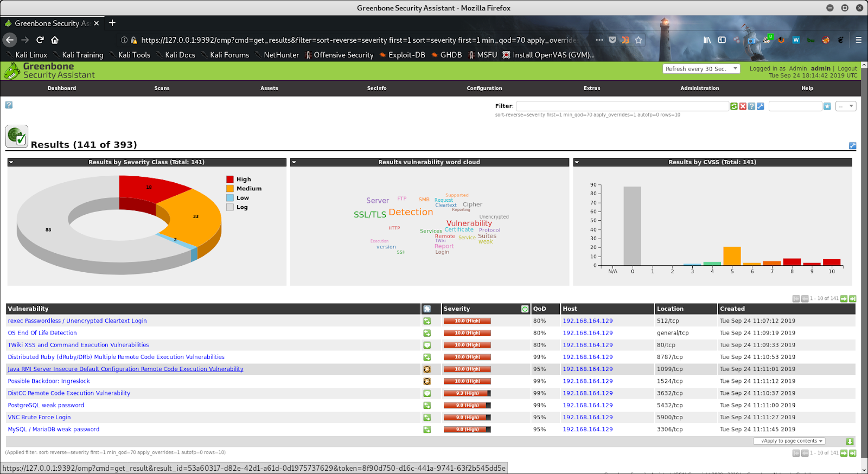
Task: Open Firefox hamburger menu
Action: [858, 40]
